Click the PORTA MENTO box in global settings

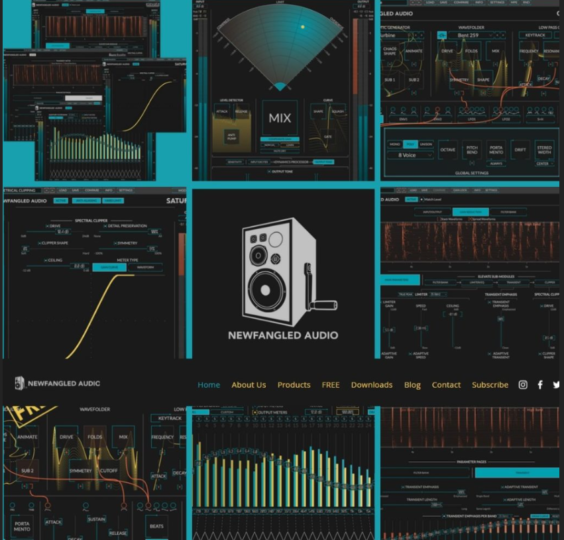pos(496,150)
